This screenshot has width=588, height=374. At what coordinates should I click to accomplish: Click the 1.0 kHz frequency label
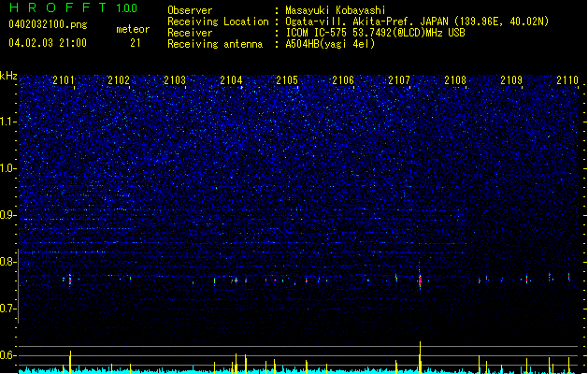[7, 168]
